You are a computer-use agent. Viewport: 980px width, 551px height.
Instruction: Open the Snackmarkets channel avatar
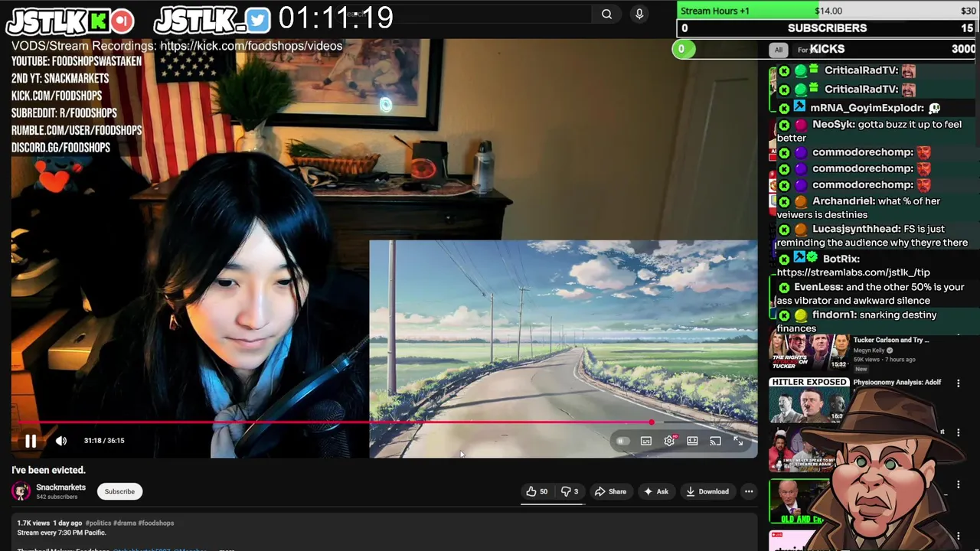tap(21, 491)
